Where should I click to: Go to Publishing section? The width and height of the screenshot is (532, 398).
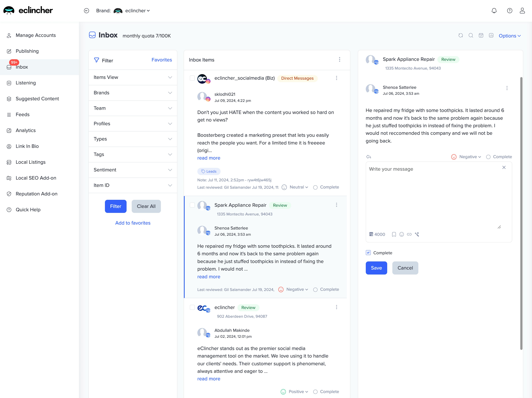click(x=27, y=51)
